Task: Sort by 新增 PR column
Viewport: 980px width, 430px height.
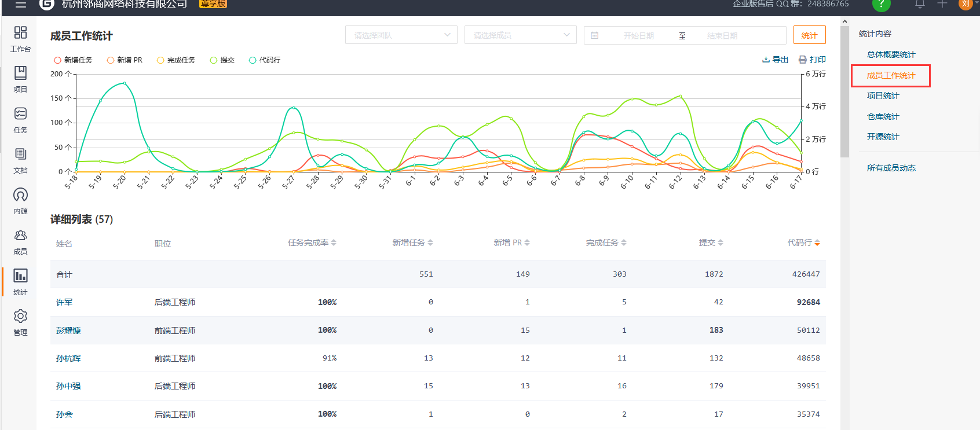Action: [x=511, y=242]
